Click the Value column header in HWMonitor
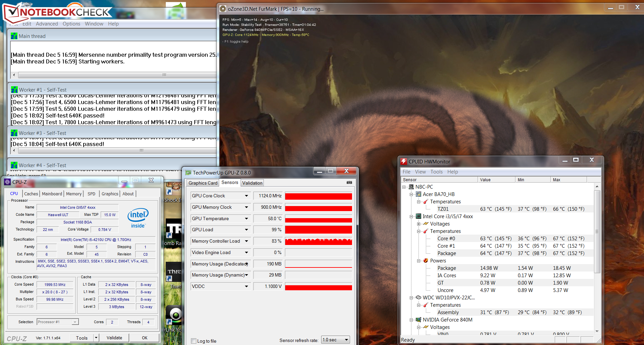The width and height of the screenshot is (644, 345). coord(496,180)
